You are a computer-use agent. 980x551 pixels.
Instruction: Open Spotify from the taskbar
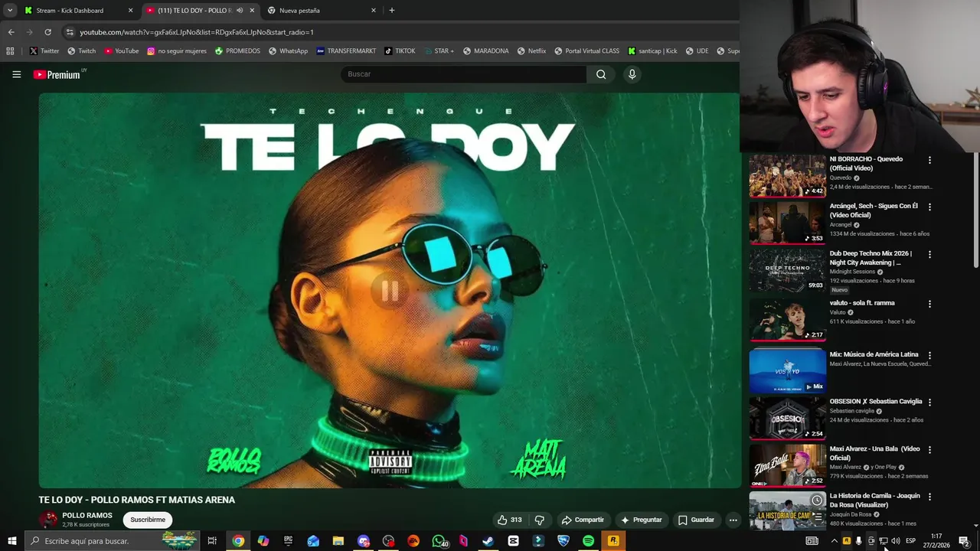(588, 541)
